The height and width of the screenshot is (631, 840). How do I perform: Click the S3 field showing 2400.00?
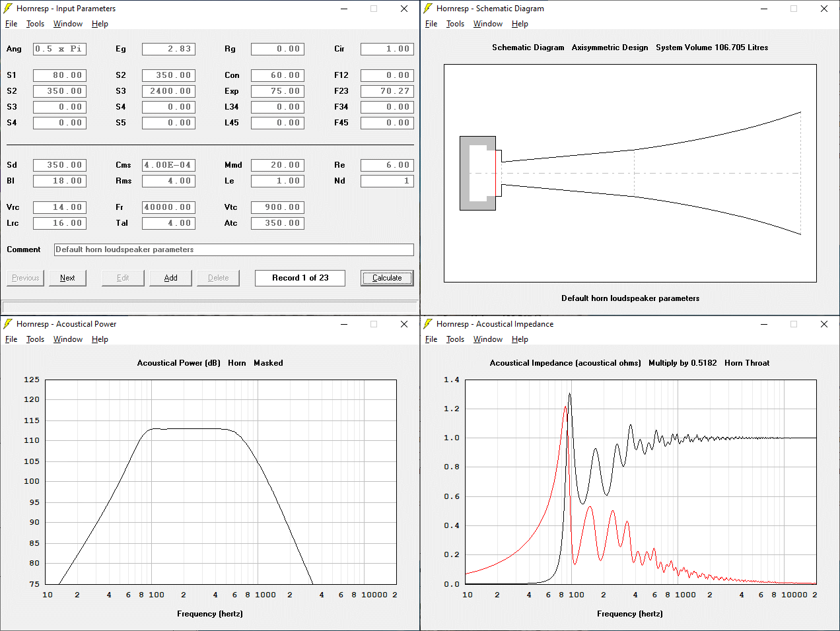tap(168, 91)
